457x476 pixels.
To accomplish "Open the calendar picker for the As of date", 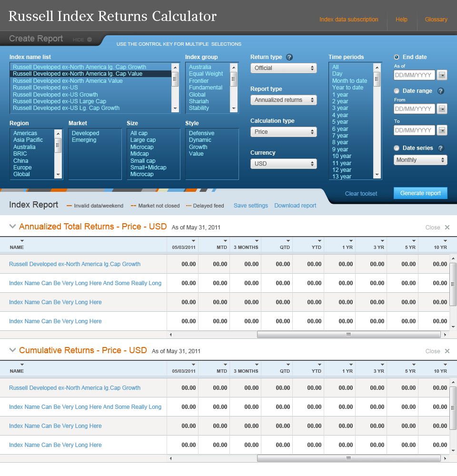I will 442,75.
